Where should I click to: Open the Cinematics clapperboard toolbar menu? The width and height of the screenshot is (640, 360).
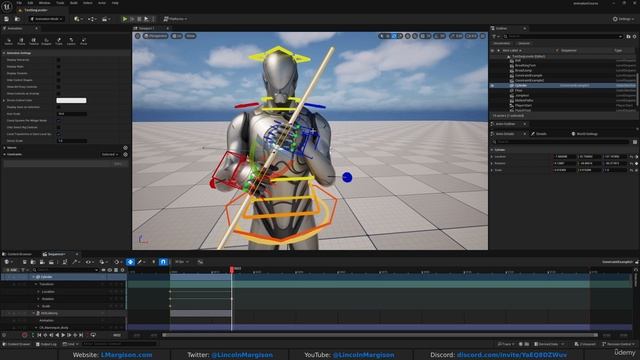106,19
